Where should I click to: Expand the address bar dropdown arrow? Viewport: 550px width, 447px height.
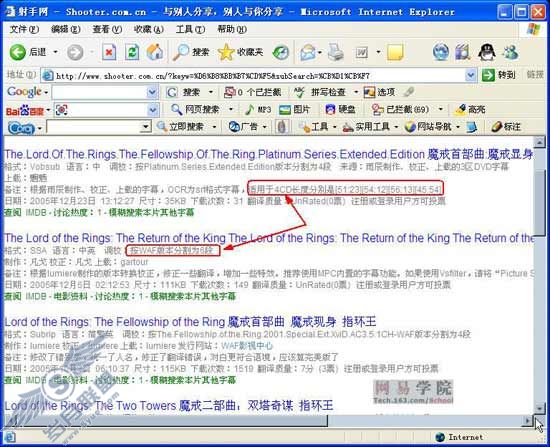(470, 75)
